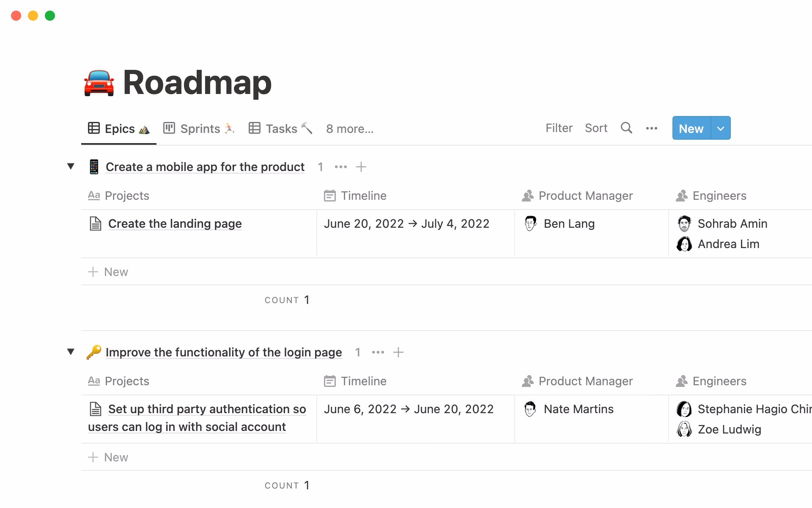Viewport: 812px width, 508px height.
Task: Switch to the Sprints tab
Action: pyautogui.click(x=199, y=128)
